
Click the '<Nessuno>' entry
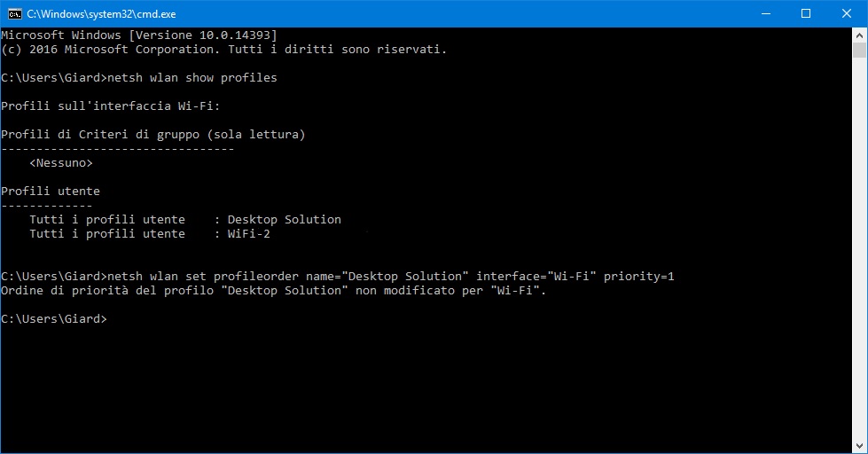pos(60,163)
